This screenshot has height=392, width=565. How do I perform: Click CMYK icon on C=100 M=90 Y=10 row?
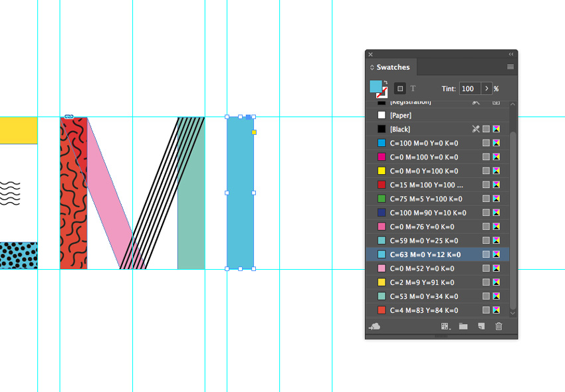(496, 213)
